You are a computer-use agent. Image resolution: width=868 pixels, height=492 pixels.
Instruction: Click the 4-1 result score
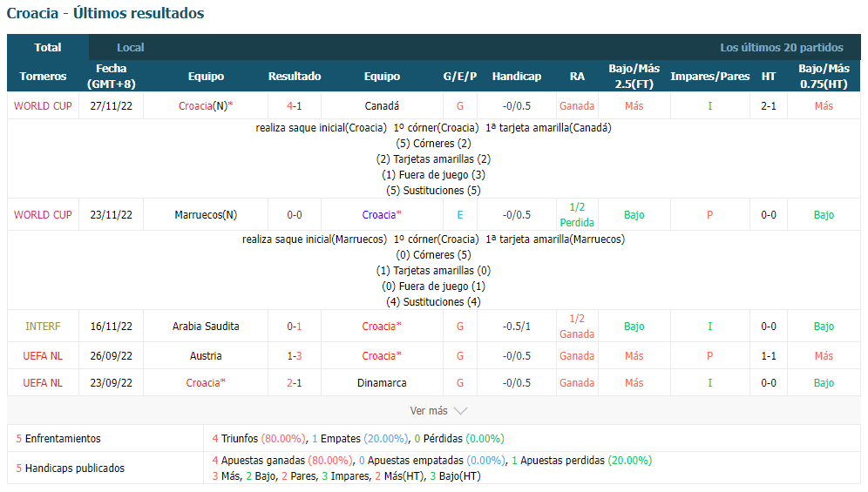pos(295,105)
